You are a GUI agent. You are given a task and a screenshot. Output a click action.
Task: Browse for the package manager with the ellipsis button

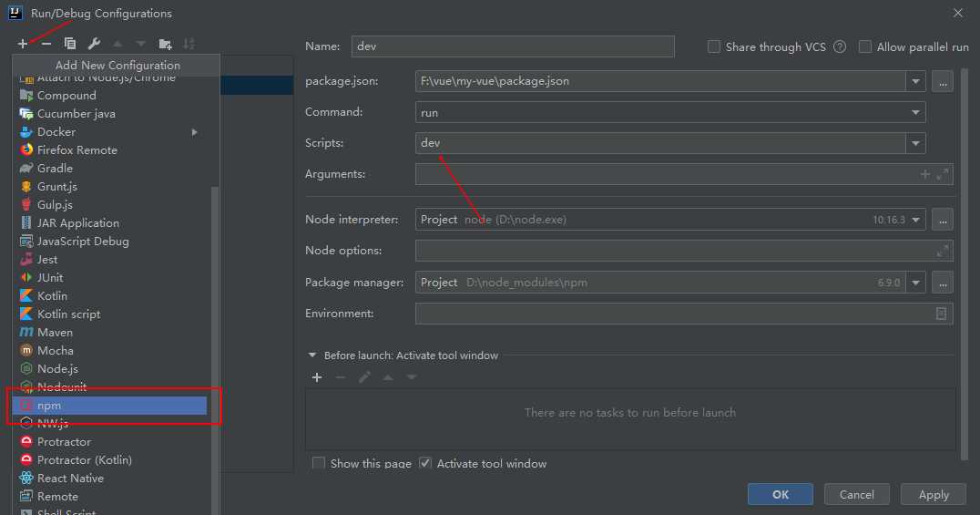click(x=943, y=283)
